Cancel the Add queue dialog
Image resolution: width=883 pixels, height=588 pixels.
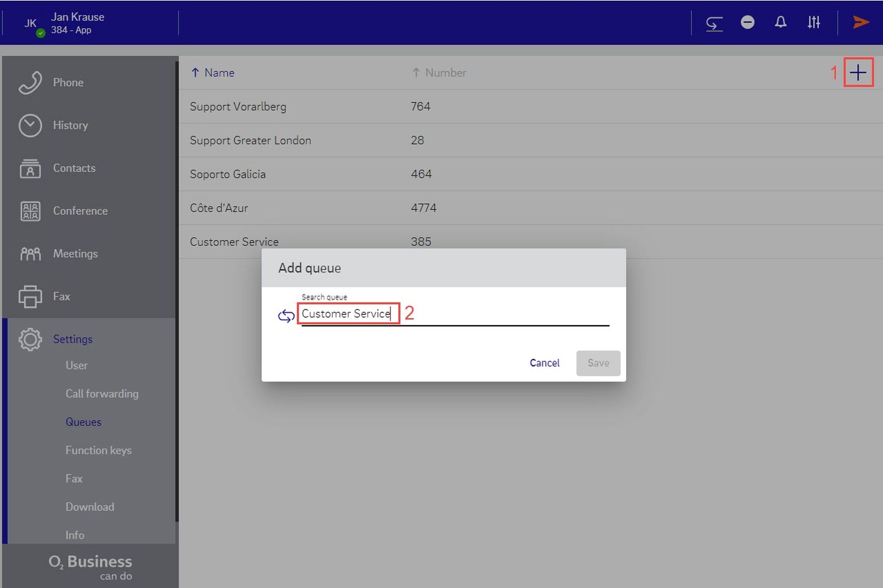click(x=544, y=363)
